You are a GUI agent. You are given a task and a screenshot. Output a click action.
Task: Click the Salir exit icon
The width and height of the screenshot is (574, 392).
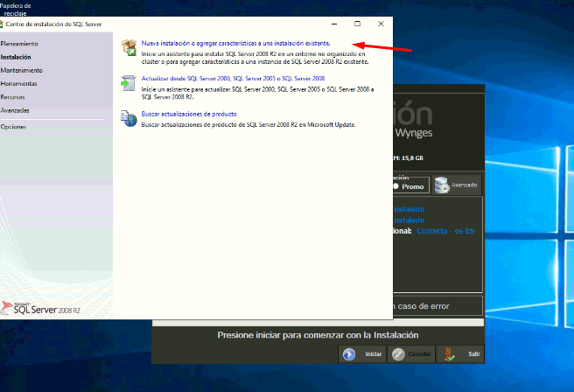[448, 354]
